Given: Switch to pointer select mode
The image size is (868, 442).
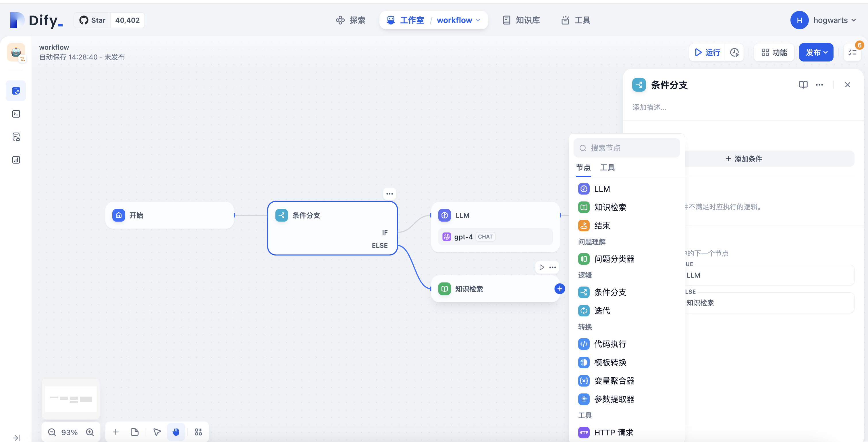Looking at the screenshot, I should [x=157, y=432].
